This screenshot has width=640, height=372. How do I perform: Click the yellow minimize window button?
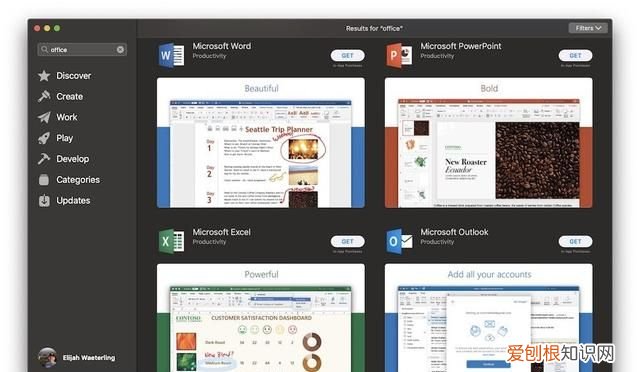tap(47, 28)
